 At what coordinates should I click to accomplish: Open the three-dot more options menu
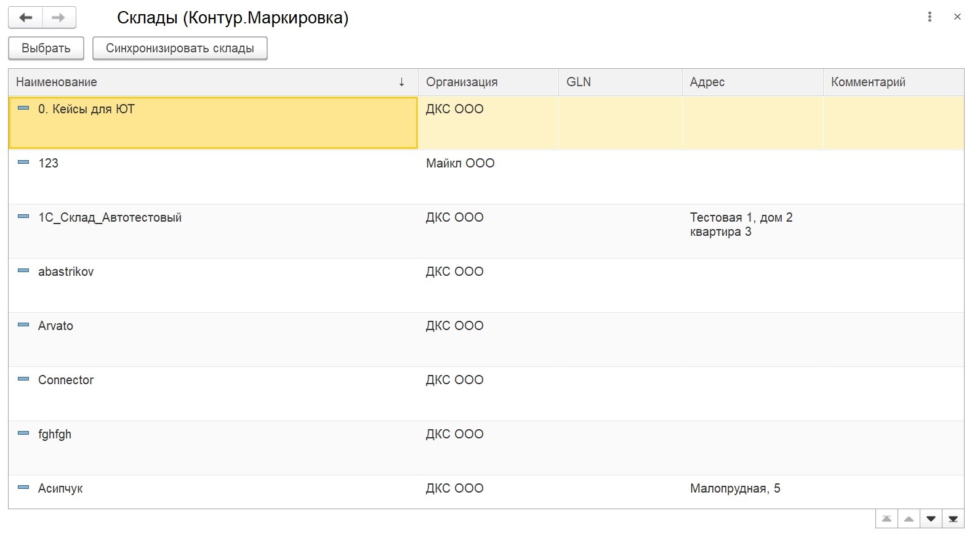pos(930,17)
